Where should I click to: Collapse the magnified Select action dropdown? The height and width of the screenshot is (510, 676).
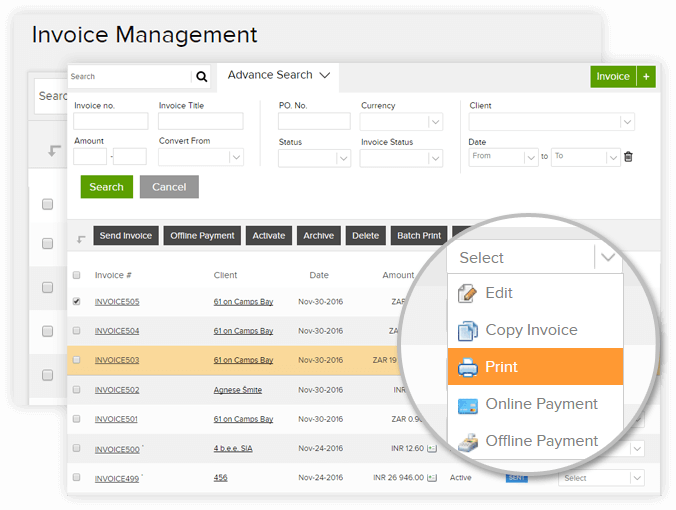tap(608, 257)
